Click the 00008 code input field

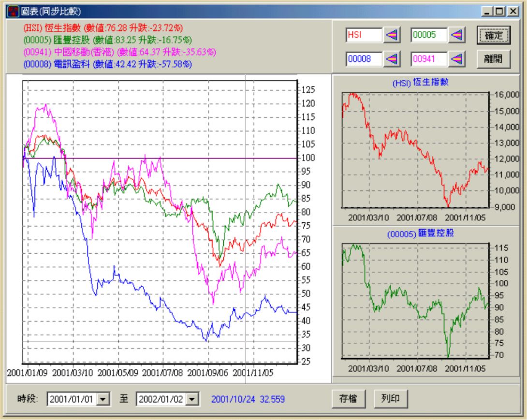click(x=365, y=59)
